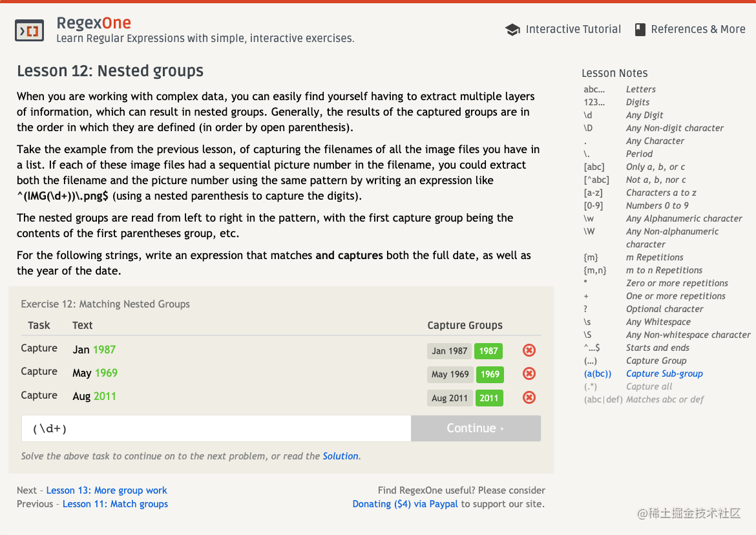This screenshot has height=535, width=756.
Task: Select the green 1987 capture group chip
Action: [x=488, y=350]
